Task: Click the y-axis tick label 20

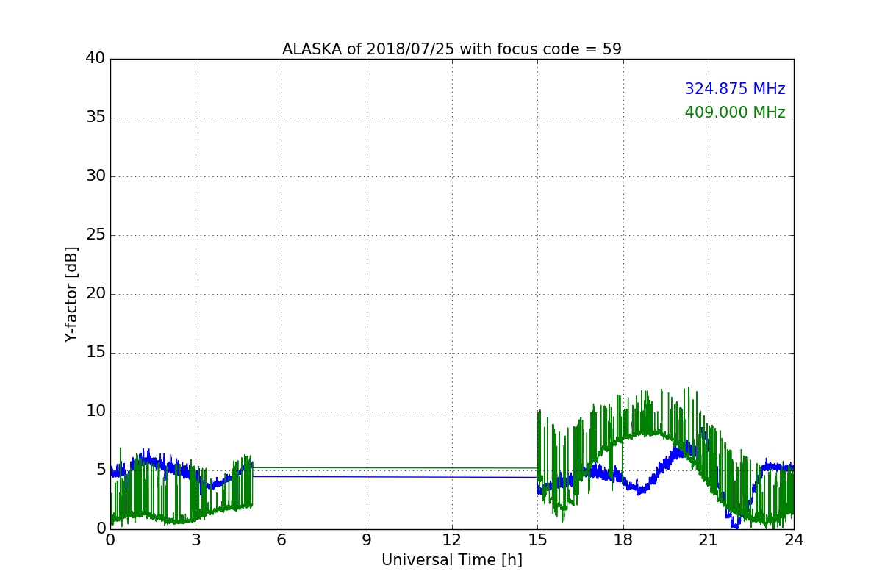Action: tap(96, 294)
